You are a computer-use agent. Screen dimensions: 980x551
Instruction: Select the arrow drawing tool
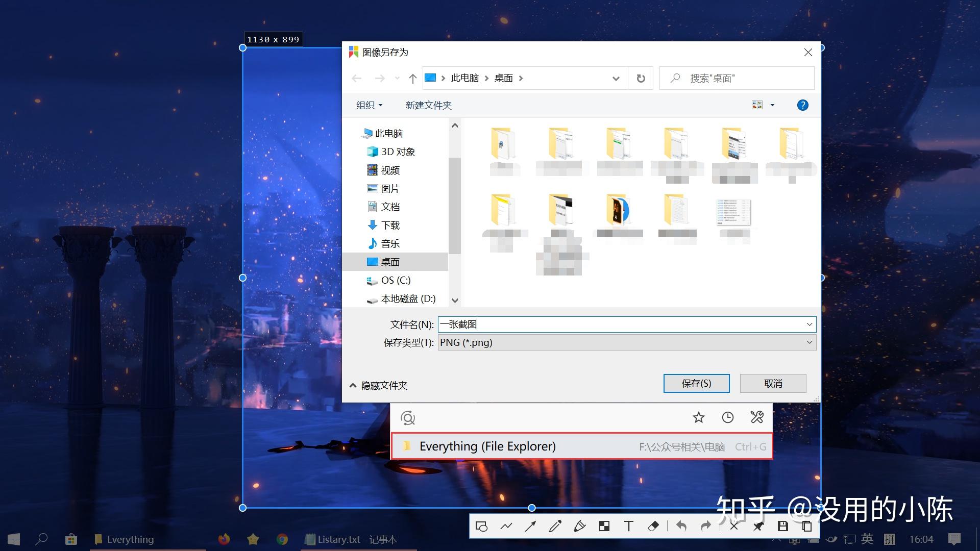[530, 526]
